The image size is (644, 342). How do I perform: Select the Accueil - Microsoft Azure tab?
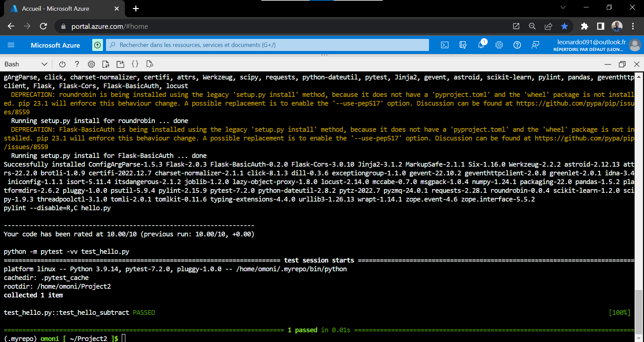[x=55, y=9]
